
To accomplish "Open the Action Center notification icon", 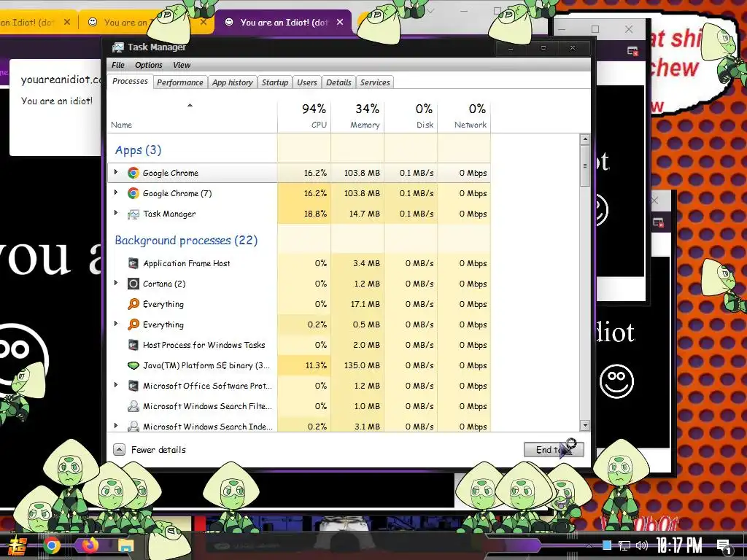I will [x=724, y=547].
